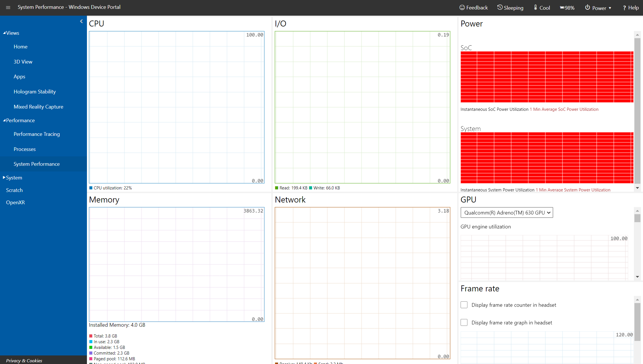Enable Display frame rate graph in headset
Screen dimensions: 643x364
coord(464,322)
